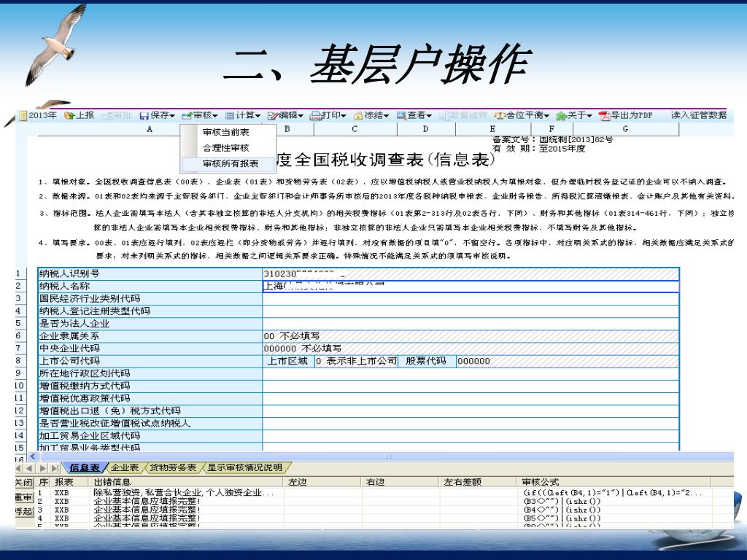
Task: Click the 导出为PDF icon
Action: point(604,116)
